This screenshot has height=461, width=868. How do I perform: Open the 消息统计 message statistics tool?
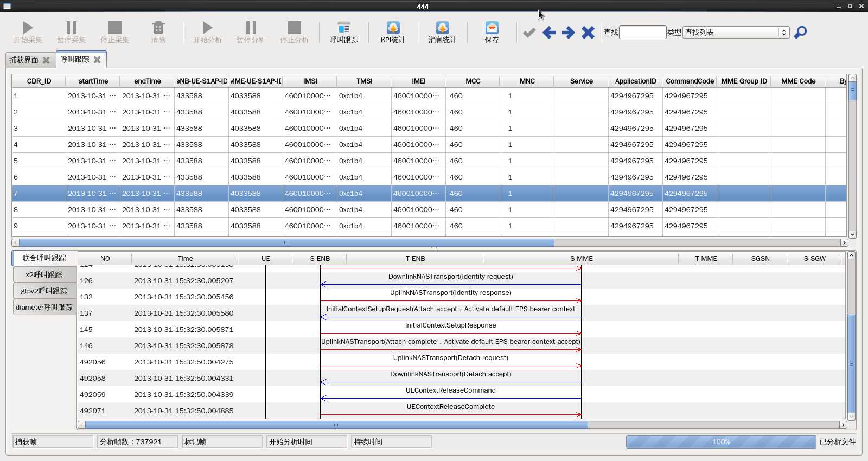(x=443, y=33)
